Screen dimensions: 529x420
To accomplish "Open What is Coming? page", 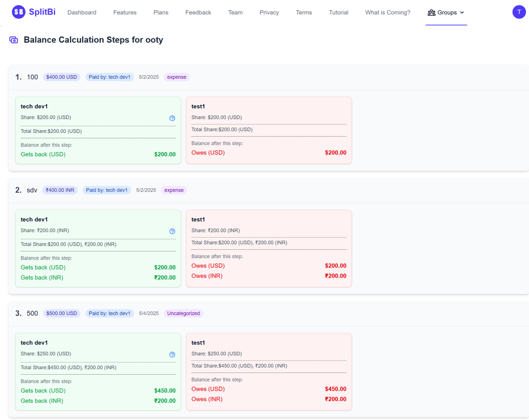I will (x=388, y=12).
